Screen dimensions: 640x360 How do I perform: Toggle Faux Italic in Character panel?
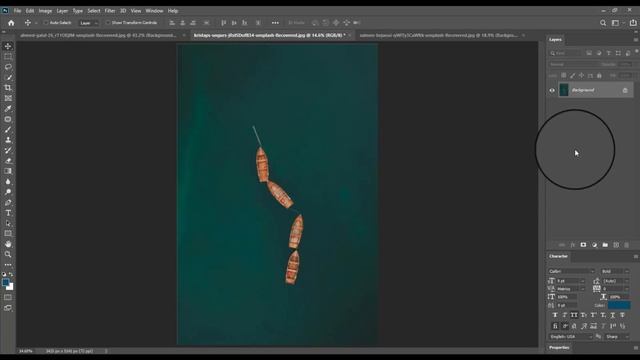tap(564, 315)
